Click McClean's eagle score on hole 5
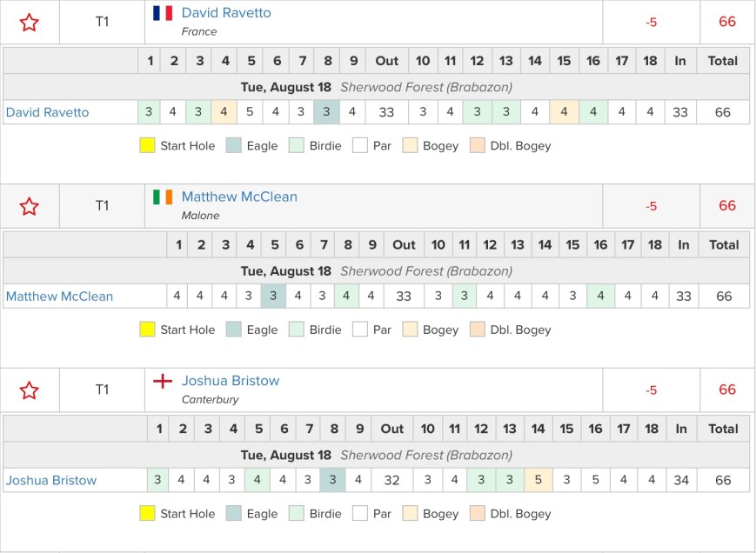Screen dimensions: 756x553 [273, 296]
